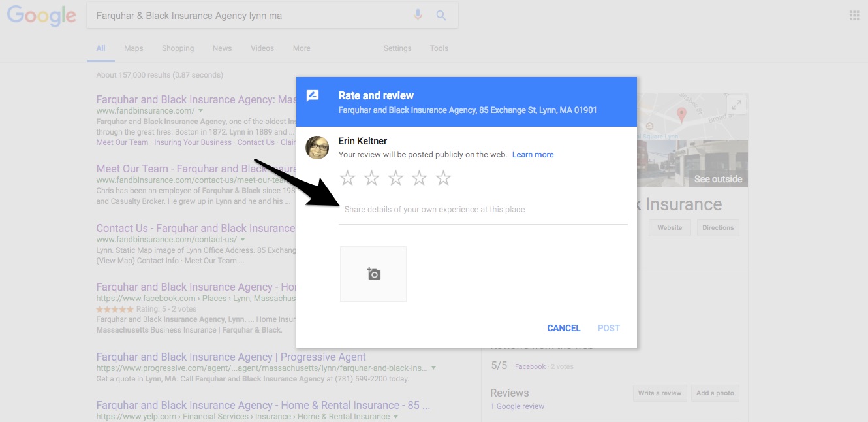Open Meet Our Team search result
This screenshot has width=868, height=422.
pyautogui.click(x=197, y=169)
